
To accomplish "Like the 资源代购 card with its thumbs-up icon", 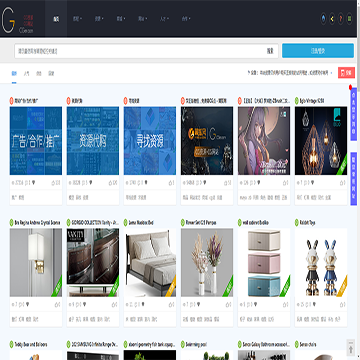I will pyautogui.click(x=110, y=183).
